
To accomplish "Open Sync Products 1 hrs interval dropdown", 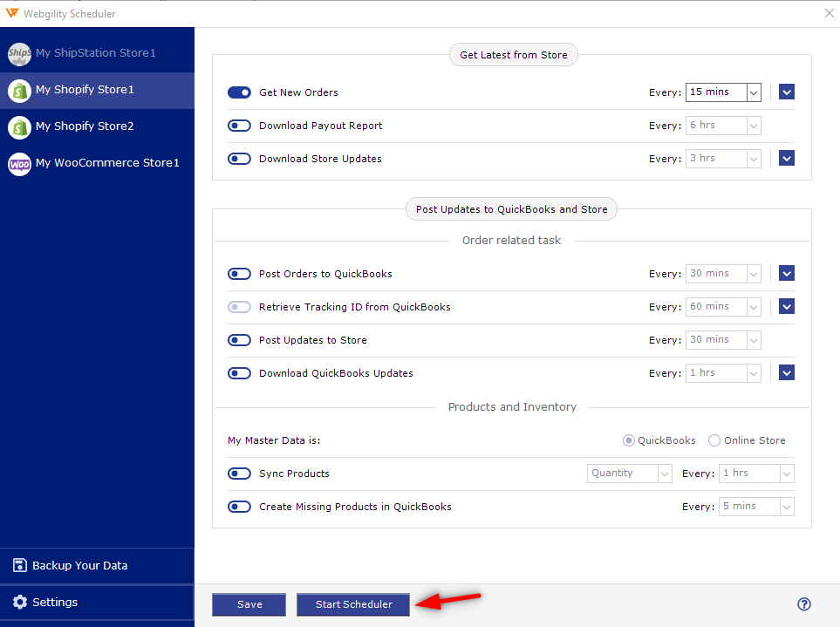I will click(x=756, y=474).
